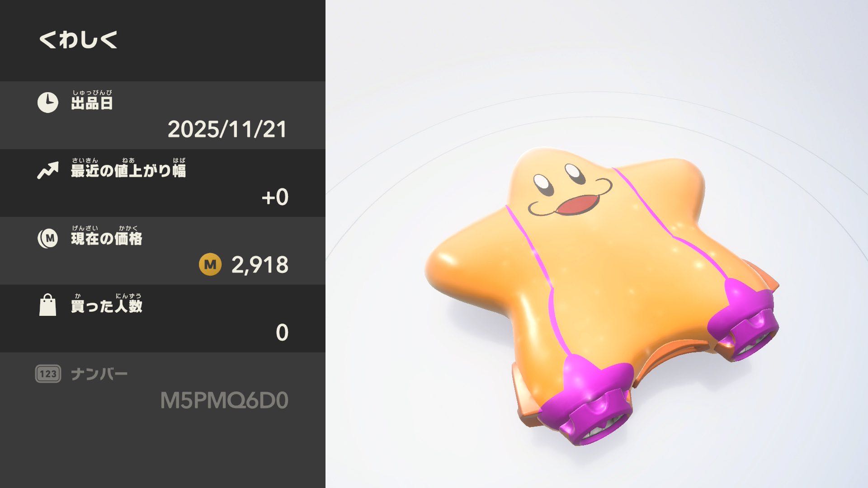Screen dimensions: 868x488
Task: Click the coin icon beside 現在の価格
Action: (x=48, y=238)
